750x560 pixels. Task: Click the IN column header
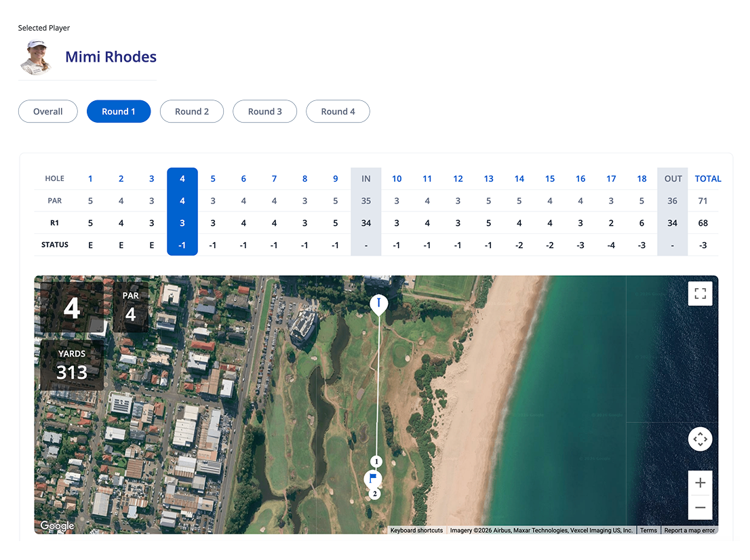tap(366, 179)
